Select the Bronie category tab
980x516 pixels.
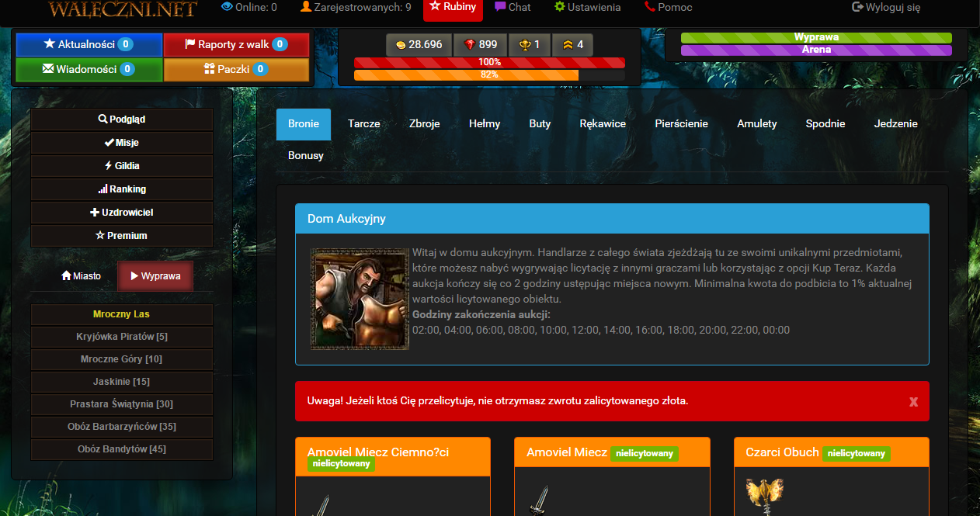304,124
